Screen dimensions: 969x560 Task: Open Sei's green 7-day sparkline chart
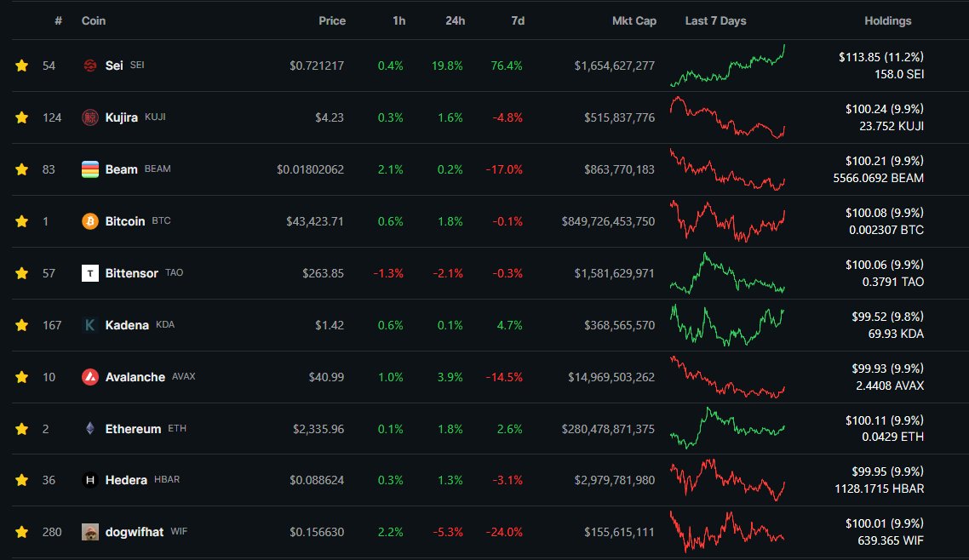(727, 66)
